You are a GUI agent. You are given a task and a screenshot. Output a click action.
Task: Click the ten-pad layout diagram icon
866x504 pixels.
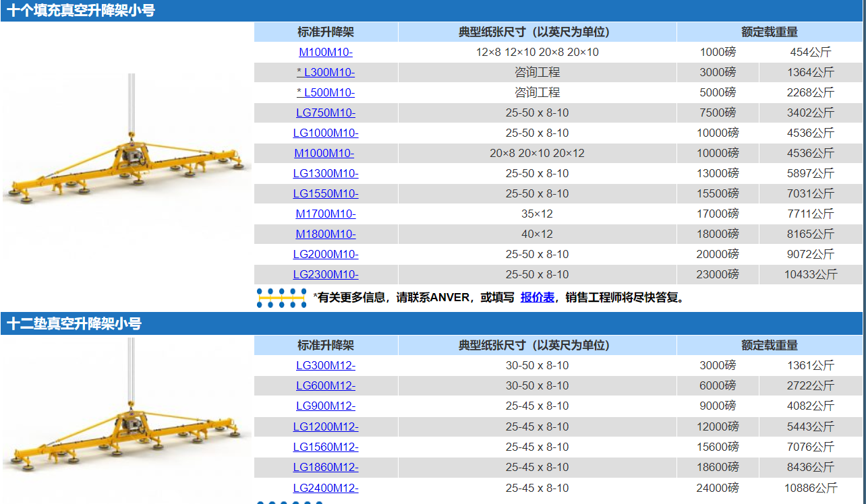click(x=282, y=298)
